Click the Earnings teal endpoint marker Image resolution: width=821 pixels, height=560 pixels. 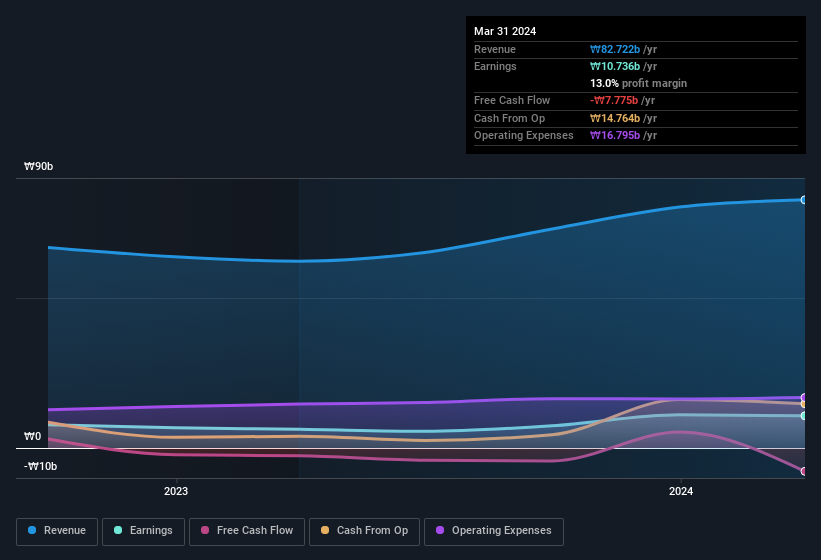tap(804, 416)
